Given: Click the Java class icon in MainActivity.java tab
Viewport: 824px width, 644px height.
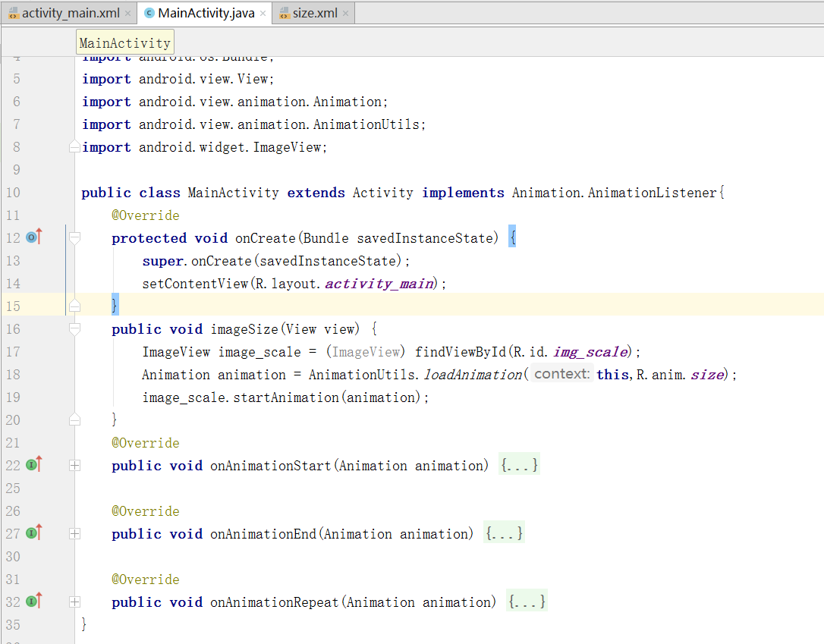Looking at the screenshot, I should point(149,13).
